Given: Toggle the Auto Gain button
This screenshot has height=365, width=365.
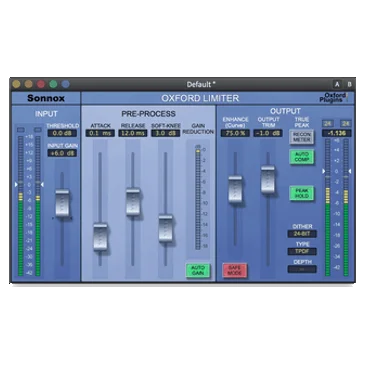Looking at the screenshot, I should click(197, 270).
